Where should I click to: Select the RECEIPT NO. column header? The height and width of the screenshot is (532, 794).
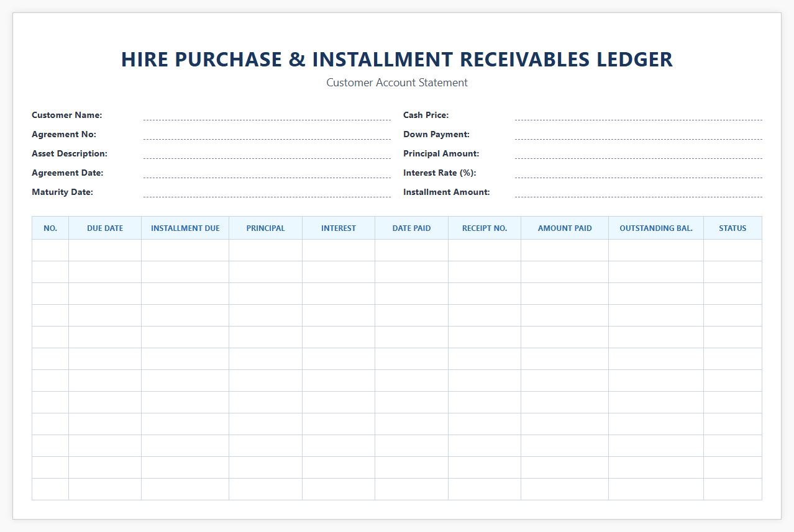click(485, 228)
